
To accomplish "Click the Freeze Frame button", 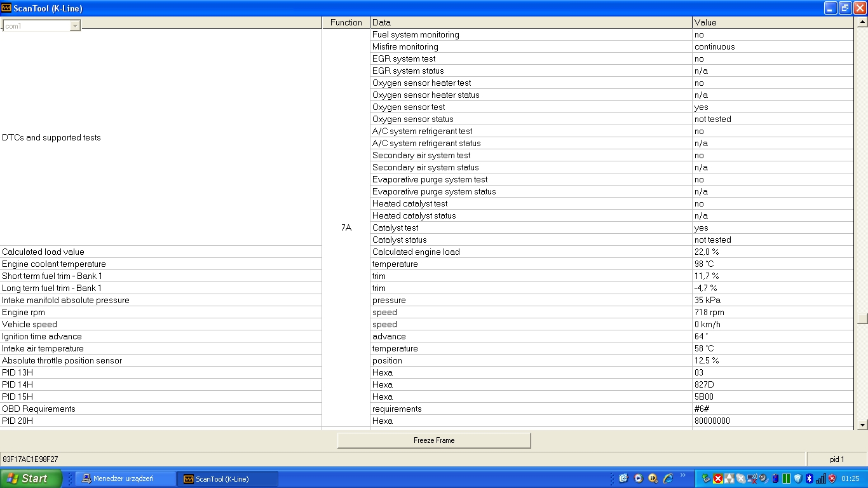I will 434,440.
